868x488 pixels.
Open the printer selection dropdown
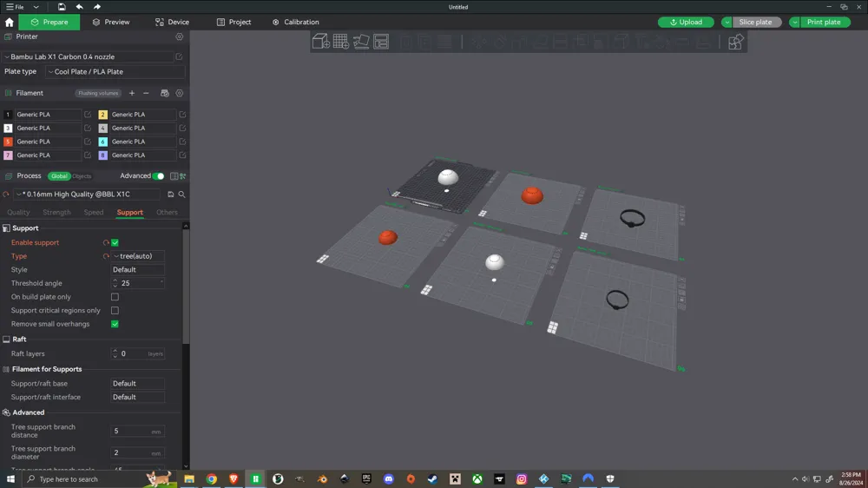coord(88,56)
